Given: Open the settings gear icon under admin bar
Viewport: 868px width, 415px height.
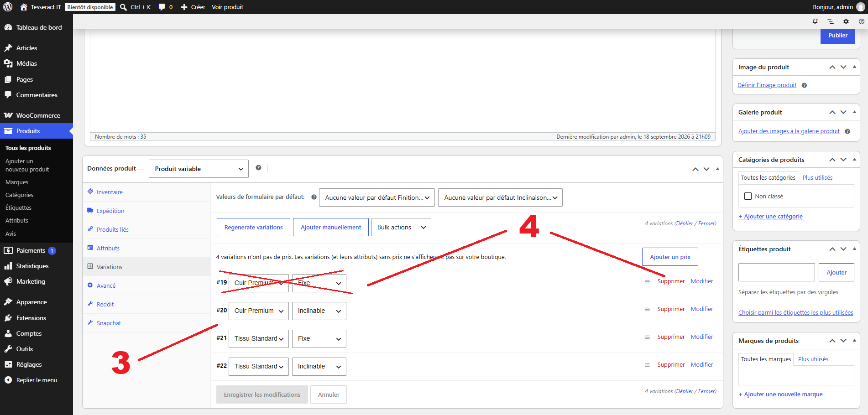Looking at the screenshot, I should tap(846, 21).
